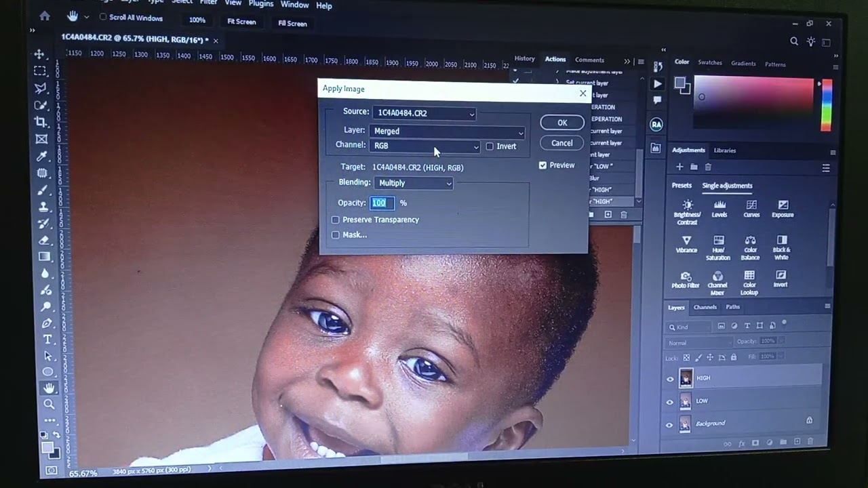Select the Brush tool
The height and width of the screenshot is (488, 868).
[x=43, y=190]
